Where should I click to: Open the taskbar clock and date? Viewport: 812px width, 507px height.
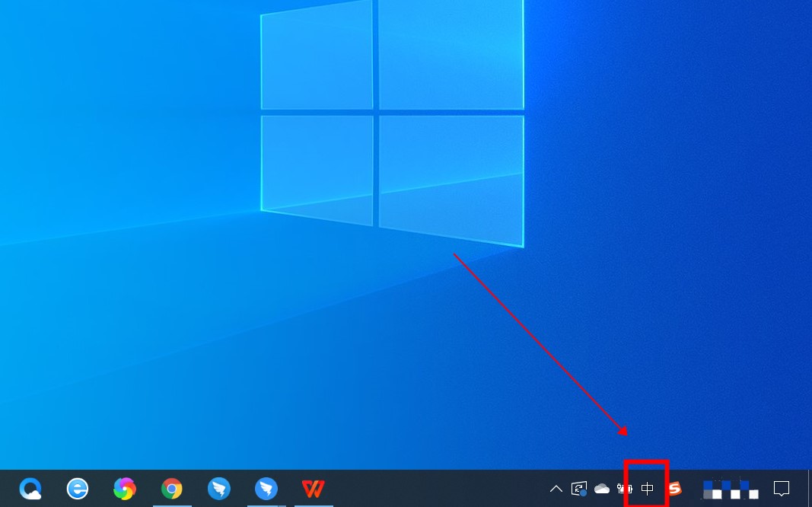pos(731,489)
